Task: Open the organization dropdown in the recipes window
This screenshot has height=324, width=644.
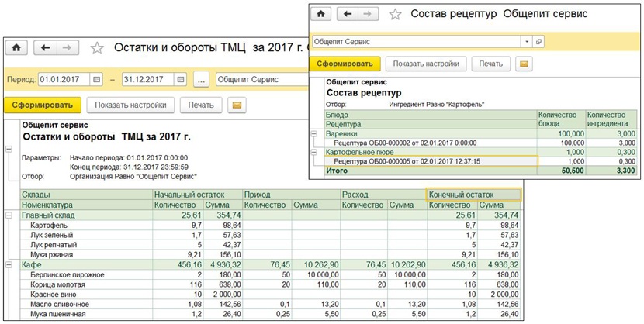Action: (x=528, y=41)
